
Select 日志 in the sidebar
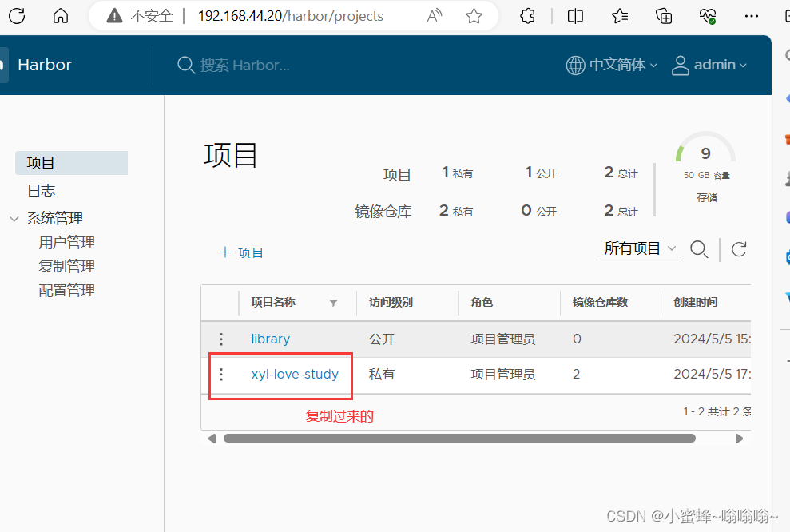pos(41,190)
